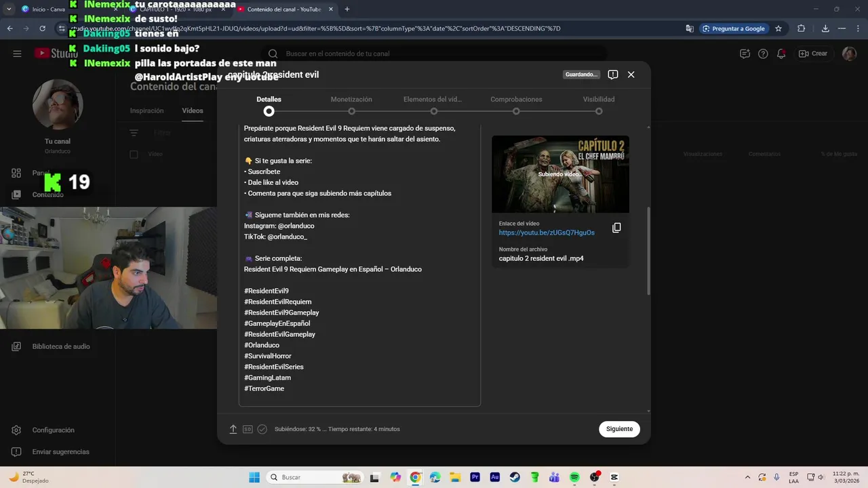This screenshot has height=488, width=868.
Task: Open Microsoft Edge from the taskbar
Action: pos(435,477)
